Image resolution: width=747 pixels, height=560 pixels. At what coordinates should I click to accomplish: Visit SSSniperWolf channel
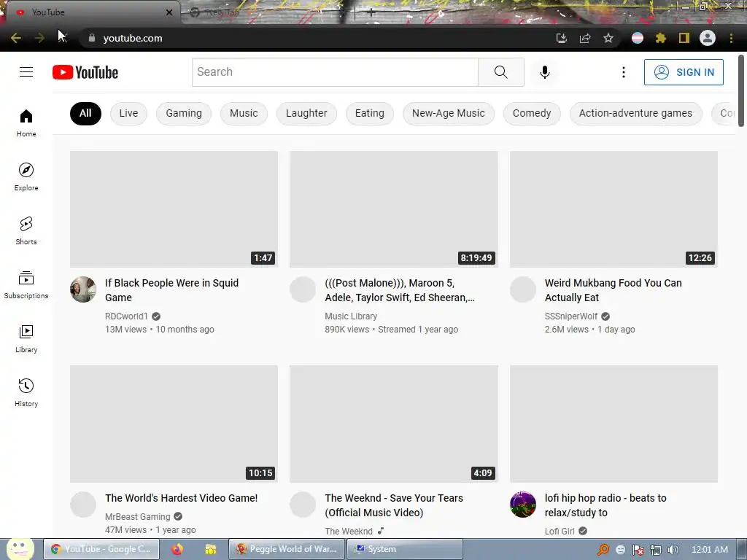click(x=571, y=316)
